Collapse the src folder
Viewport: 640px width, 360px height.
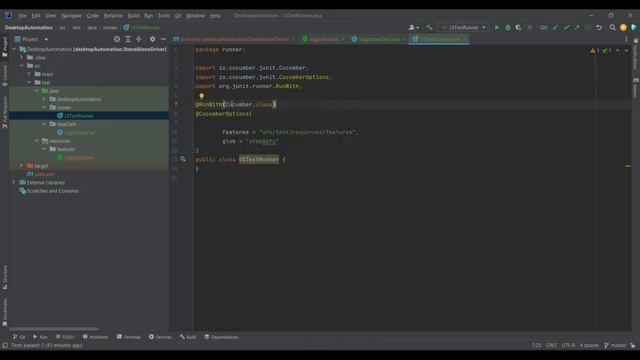tap(22, 66)
